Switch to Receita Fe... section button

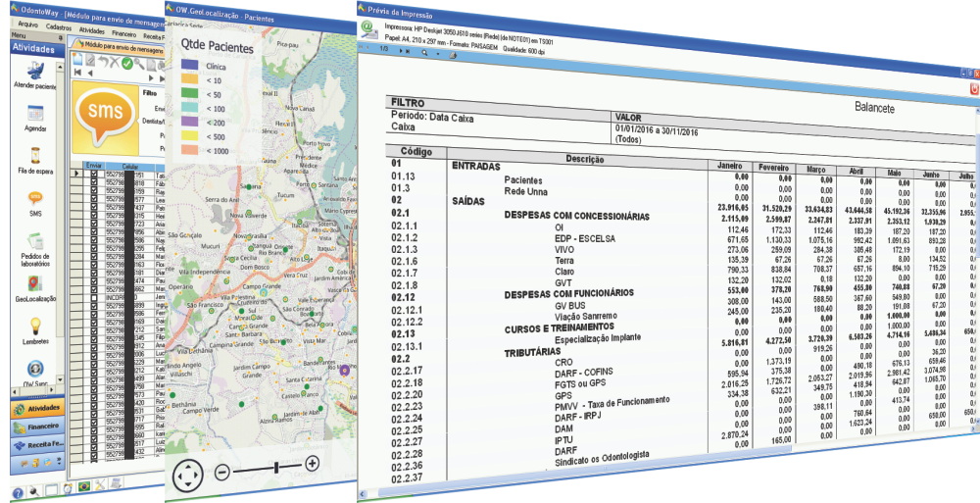click(37, 445)
